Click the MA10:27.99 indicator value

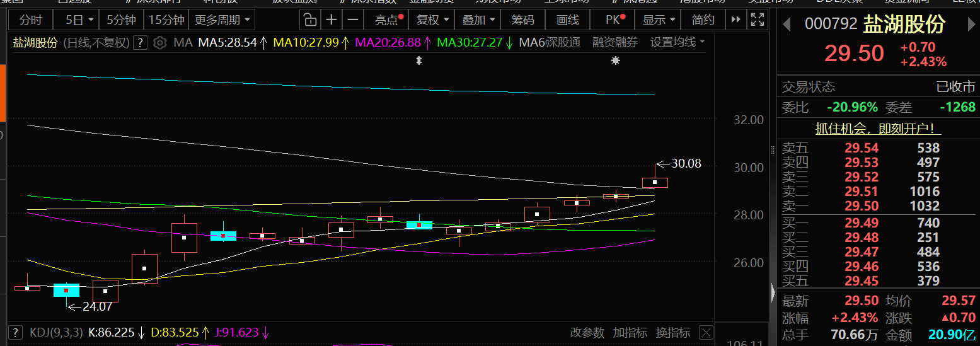coord(311,43)
